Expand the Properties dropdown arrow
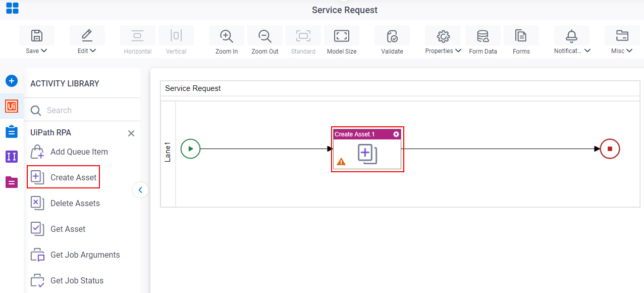This screenshot has height=293, width=644. [458, 51]
